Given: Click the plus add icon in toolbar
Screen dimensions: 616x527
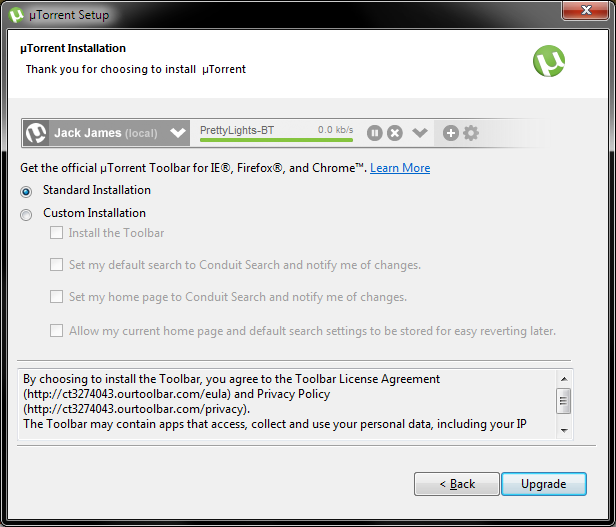Looking at the screenshot, I should 451,133.
